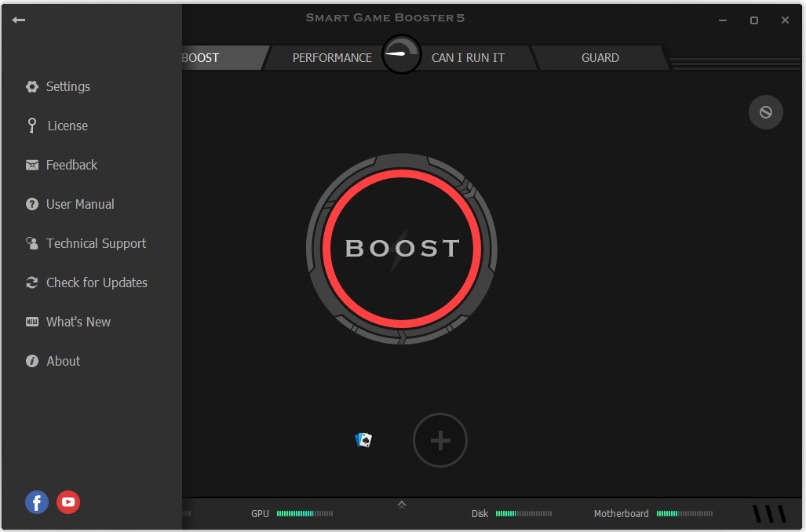Run Check for Updates

31,282
